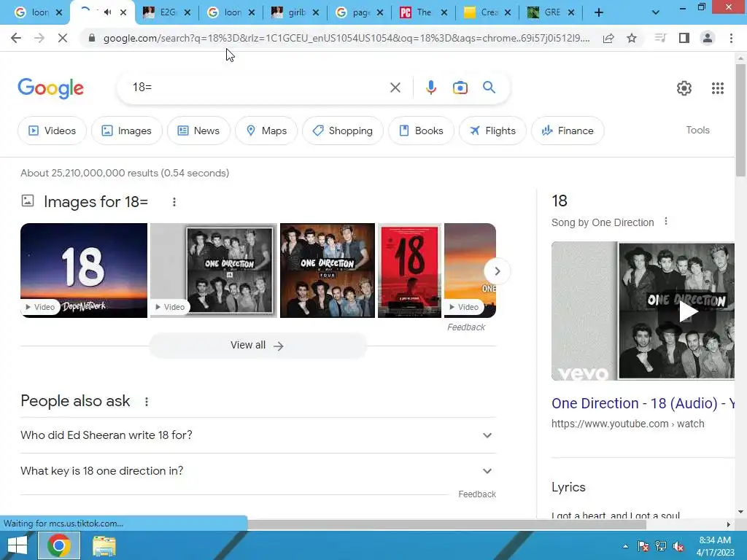Click the address bar URL
Viewport: 747px width, 560px height.
click(347, 38)
